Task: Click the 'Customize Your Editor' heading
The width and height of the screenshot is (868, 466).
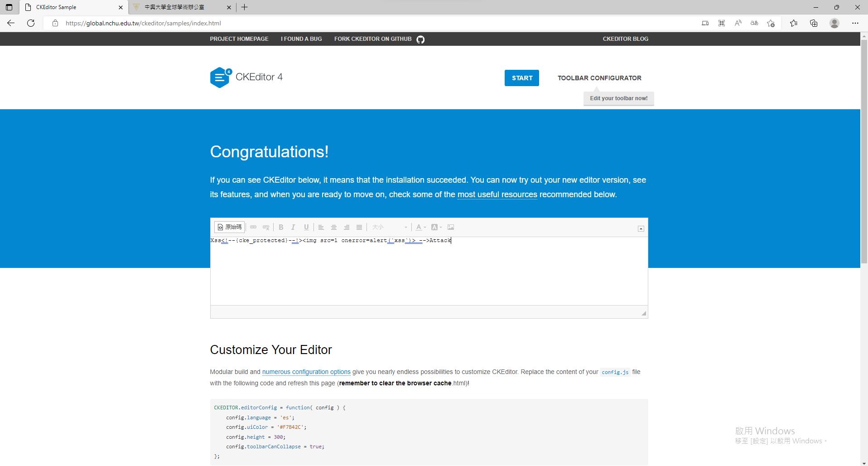Action: point(271,350)
